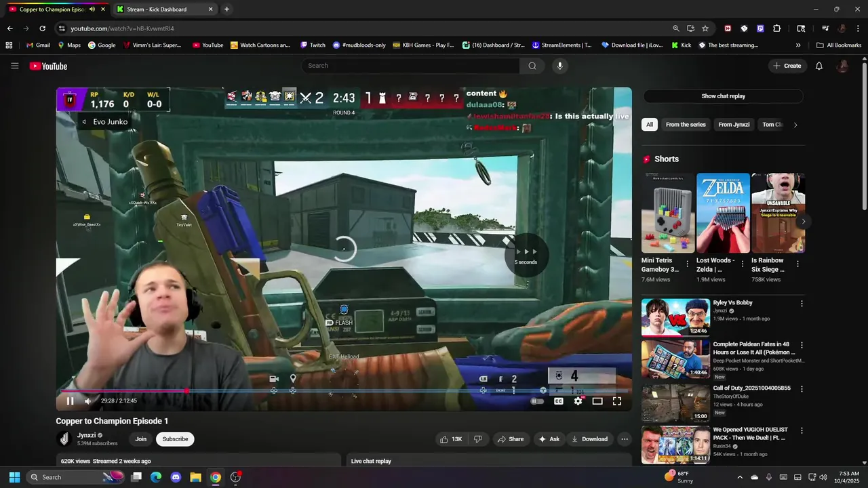Screen dimensions: 868x488
Task: Open the Create button menu
Action: tap(787, 66)
